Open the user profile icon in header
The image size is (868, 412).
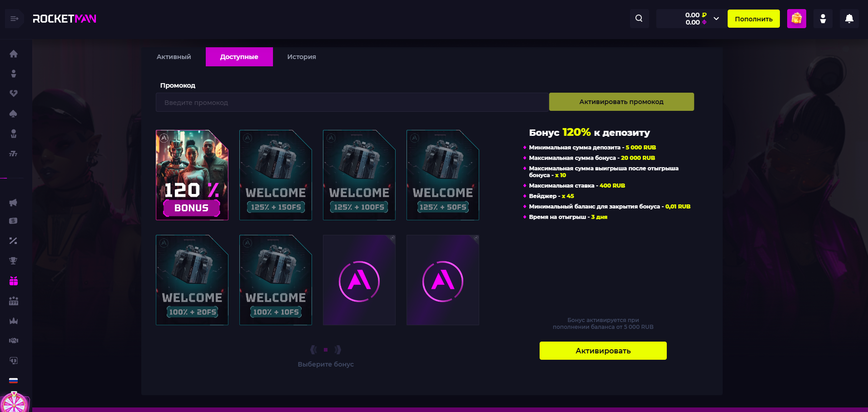point(823,19)
